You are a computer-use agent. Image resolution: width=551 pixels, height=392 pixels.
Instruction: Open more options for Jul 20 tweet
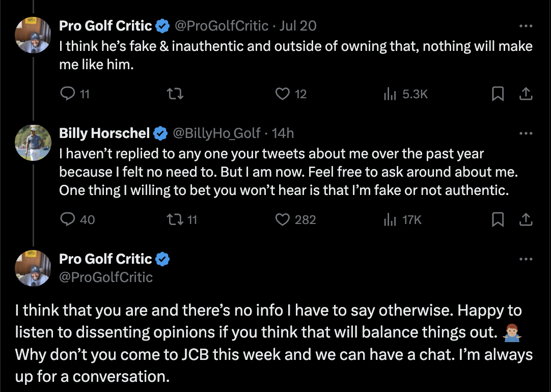click(x=526, y=25)
